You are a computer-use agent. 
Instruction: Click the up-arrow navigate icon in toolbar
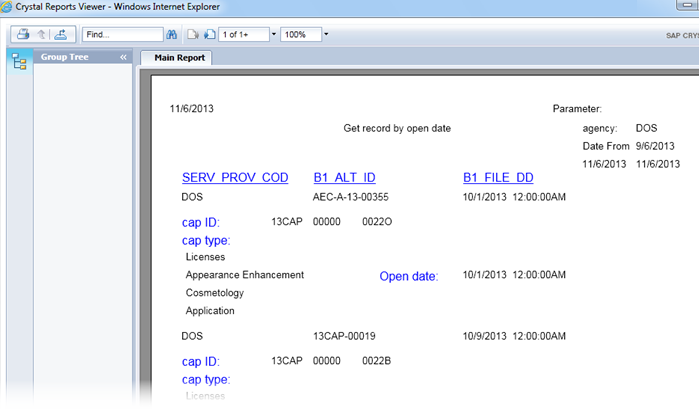point(41,34)
